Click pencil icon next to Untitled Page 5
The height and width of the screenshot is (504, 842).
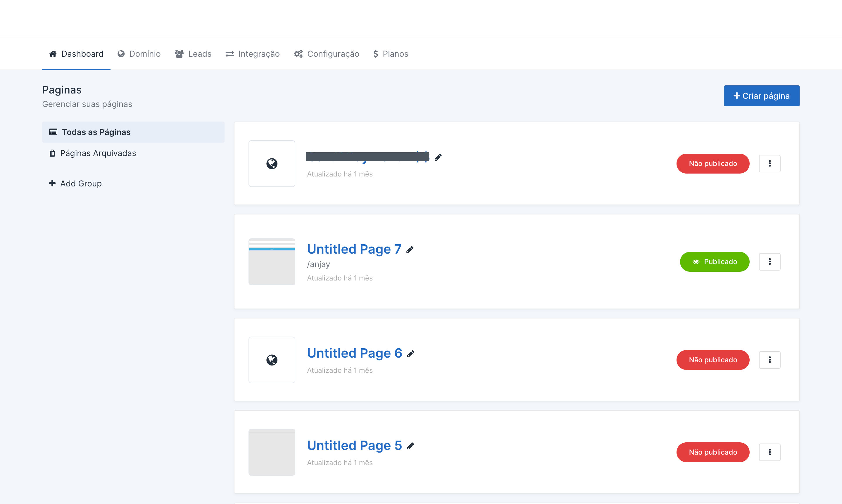pos(410,446)
